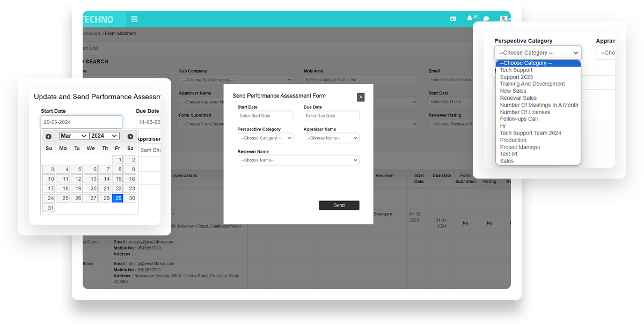Expand the Perspective Category dropdown in dialog

click(265, 138)
